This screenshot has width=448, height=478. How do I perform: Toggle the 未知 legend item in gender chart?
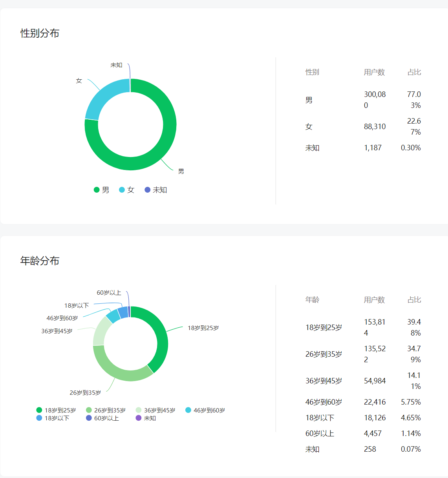156,190
